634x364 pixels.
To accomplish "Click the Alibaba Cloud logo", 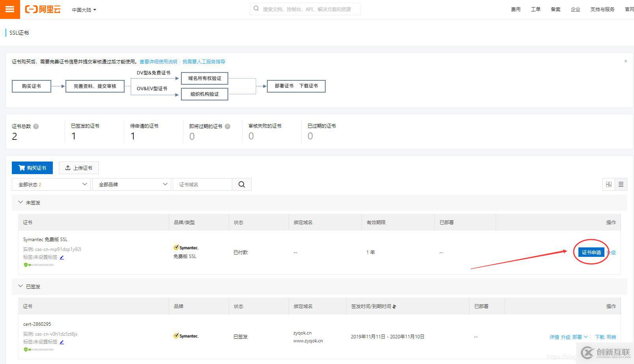I will coord(43,9).
